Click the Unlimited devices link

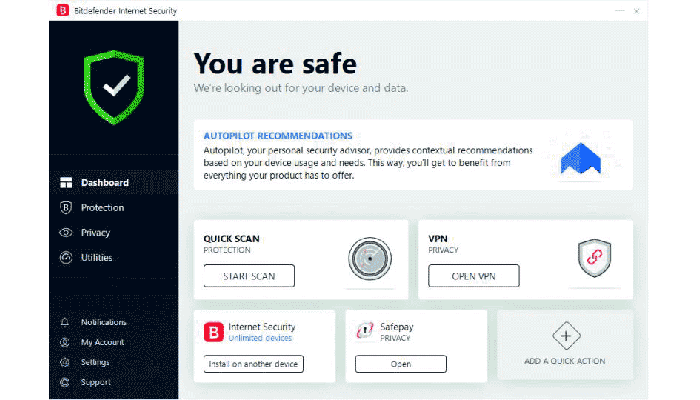pos(260,338)
